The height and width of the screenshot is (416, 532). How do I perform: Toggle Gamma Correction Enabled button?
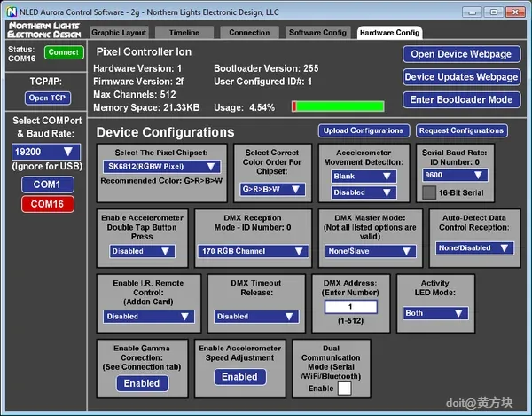[x=142, y=383]
